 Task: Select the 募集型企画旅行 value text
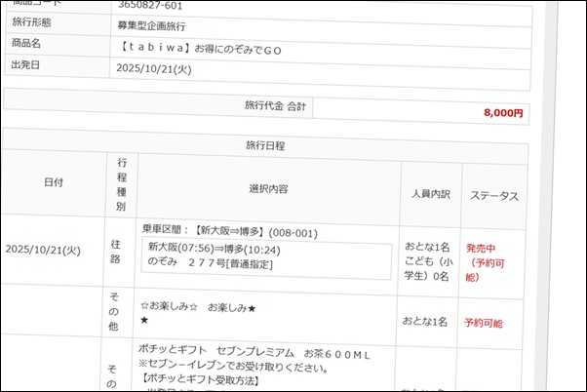point(150,25)
